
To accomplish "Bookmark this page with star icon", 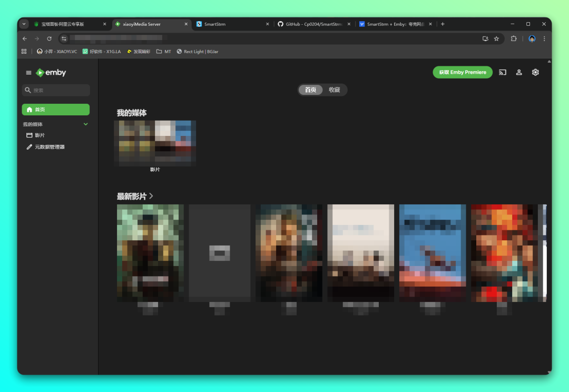I will click(496, 38).
